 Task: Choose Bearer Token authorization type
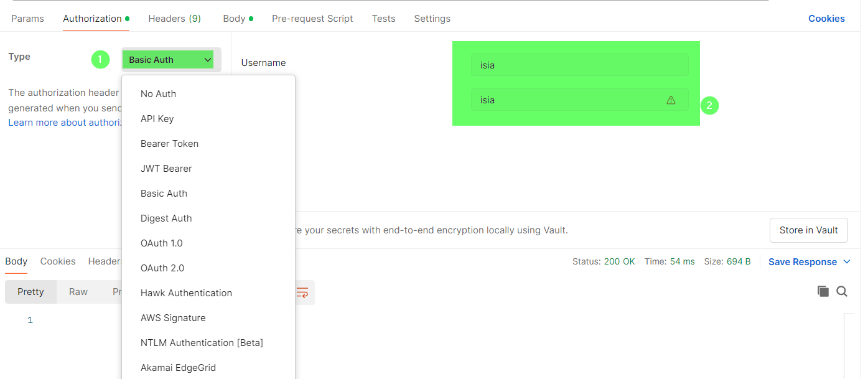(169, 144)
